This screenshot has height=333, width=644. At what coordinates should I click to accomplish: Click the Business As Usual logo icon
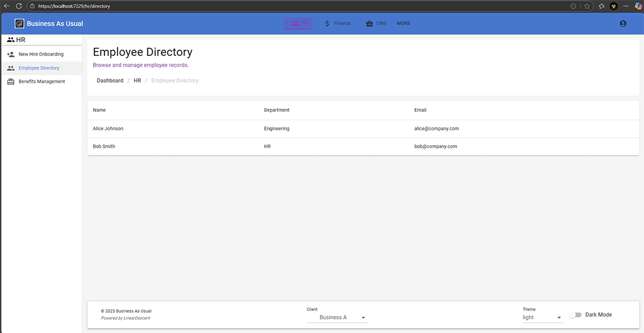19,24
